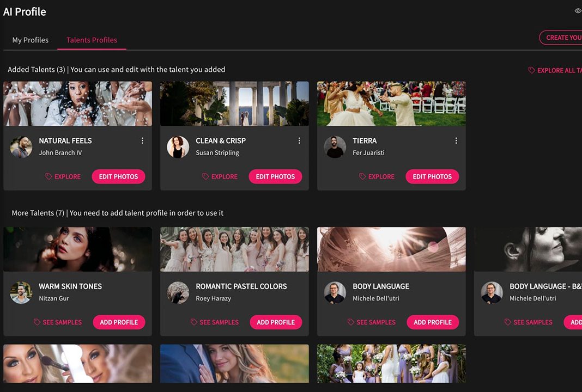Open the lavender bridesmaids garden cover photo
Screen dimensions: 582x392
pyautogui.click(x=392, y=364)
